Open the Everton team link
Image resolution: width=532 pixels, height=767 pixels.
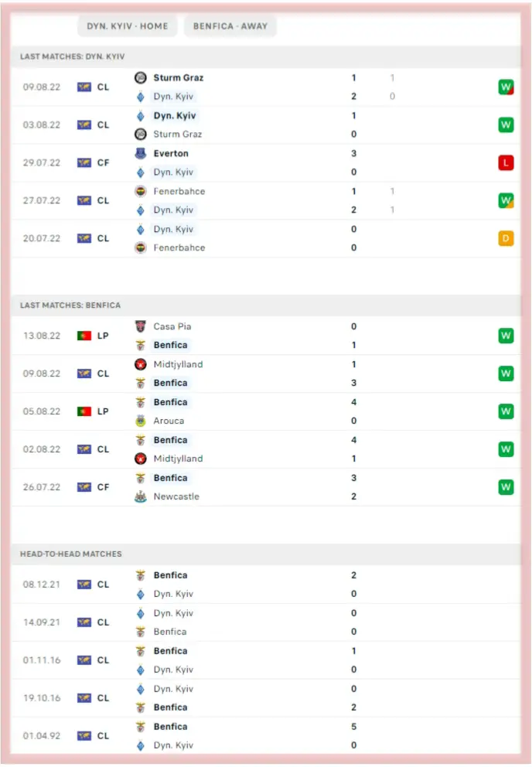(170, 153)
